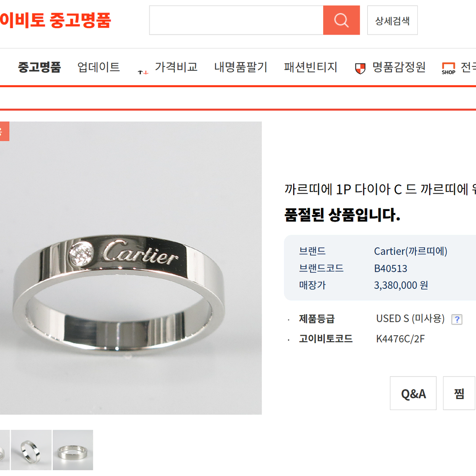Select the 내명품팔기 menu item
The image size is (476, 476).
(241, 67)
